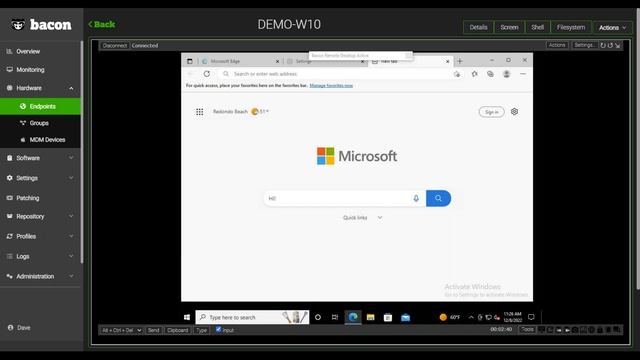The image size is (640, 360).
Task: Switch to the Screen tab
Action: [509, 27]
